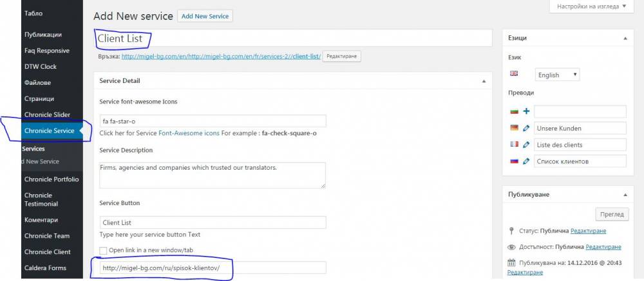The image size is (644, 281).
Task: Click the German flag icon
Action: tap(514, 128)
